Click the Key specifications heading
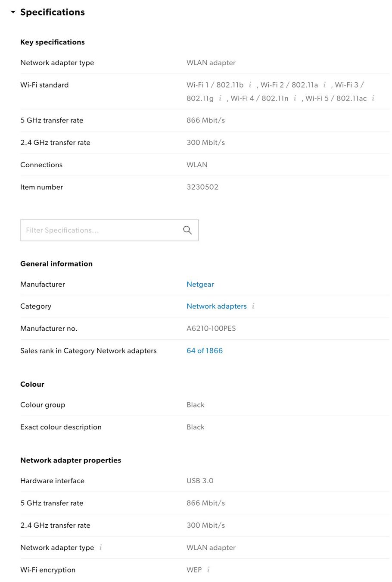The height and width of the screenshot is (582, 392). (53, 42)
